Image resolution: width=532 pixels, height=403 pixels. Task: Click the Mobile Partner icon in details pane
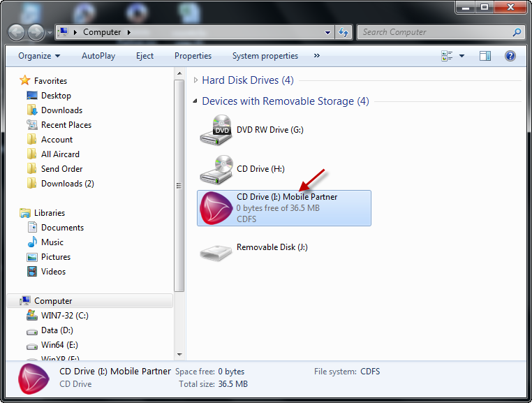point(34,379)
